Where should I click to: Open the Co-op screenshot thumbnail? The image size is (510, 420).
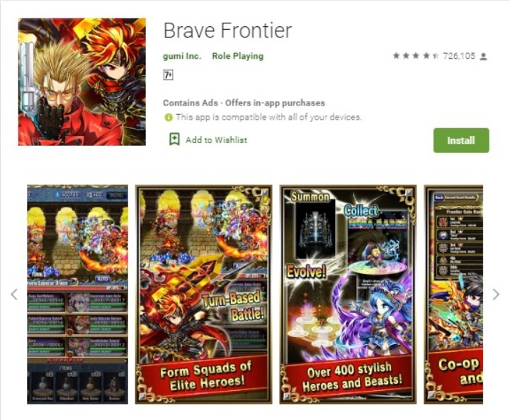point(453,295)
